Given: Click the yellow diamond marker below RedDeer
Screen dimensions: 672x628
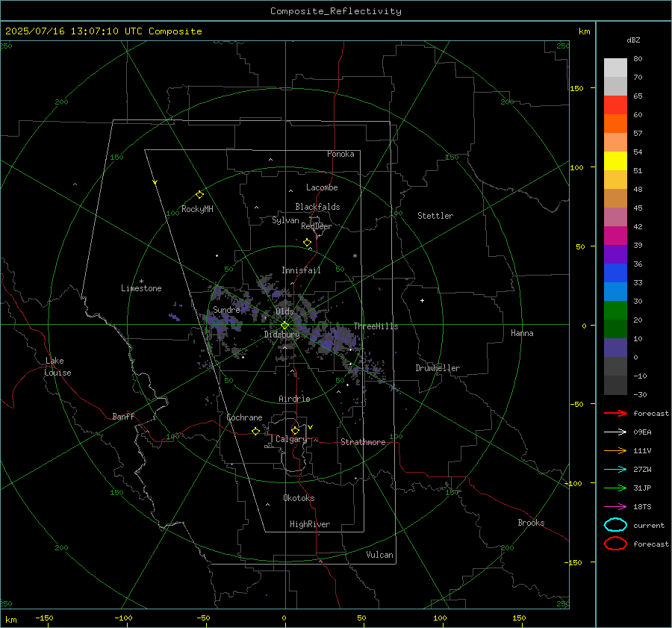Looking at the screenshot, I should click(x=308, y=243).
